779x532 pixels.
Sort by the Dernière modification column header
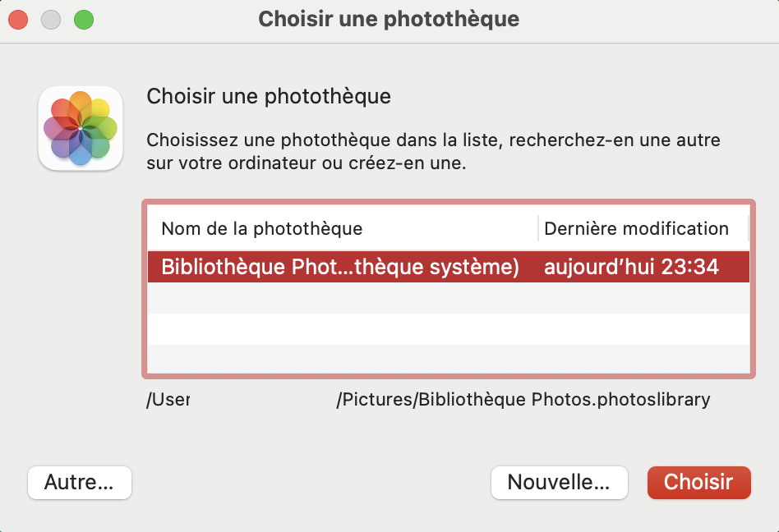click(636, 228)
